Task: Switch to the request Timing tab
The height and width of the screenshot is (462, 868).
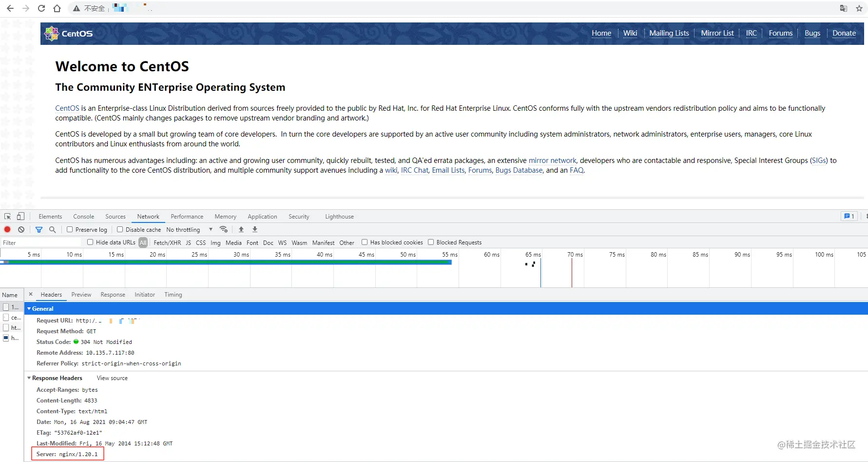Action: (173, 294)
